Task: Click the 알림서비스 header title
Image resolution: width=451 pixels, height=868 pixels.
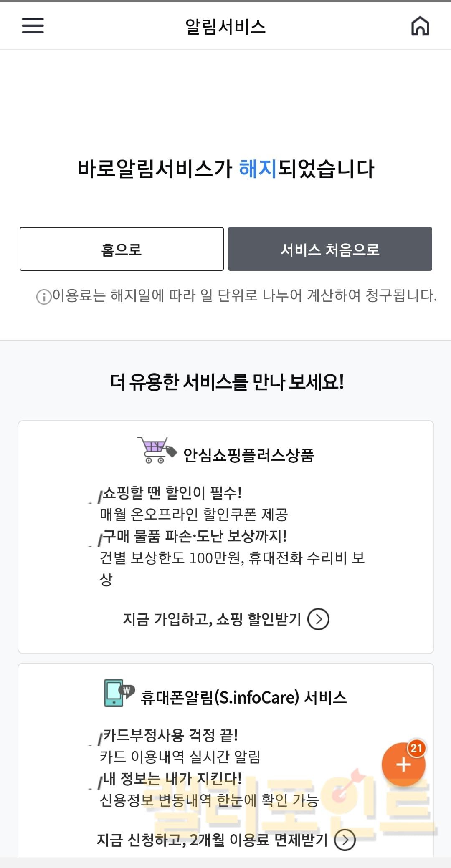Action: pyautogui.click(x=225, y=27)
